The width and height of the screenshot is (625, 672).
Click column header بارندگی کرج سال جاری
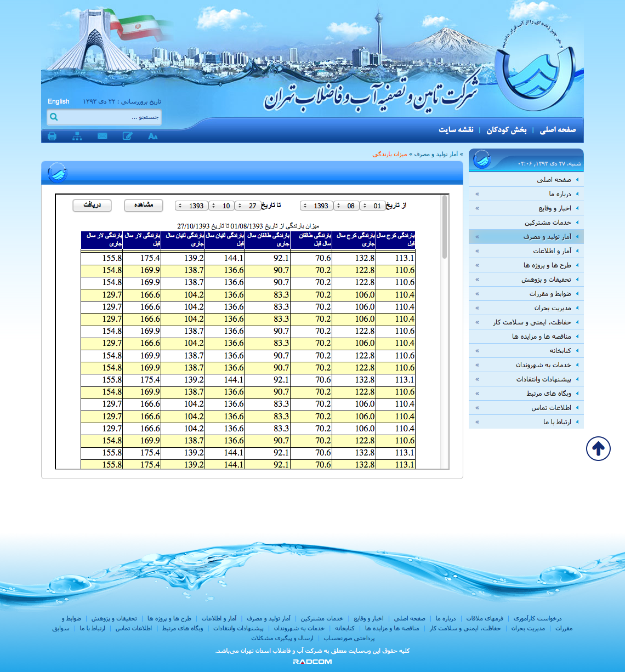click(354, 240)
